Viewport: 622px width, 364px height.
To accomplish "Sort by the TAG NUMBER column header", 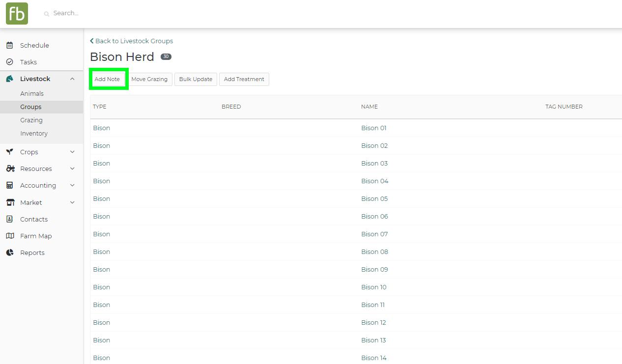I will (x=564, y=107).
